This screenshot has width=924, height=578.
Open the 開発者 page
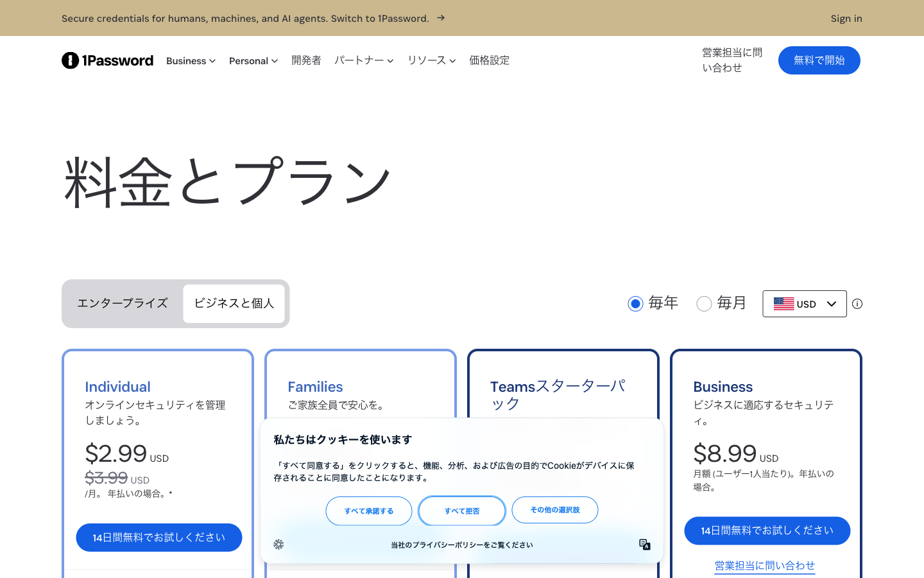point(306,60)
